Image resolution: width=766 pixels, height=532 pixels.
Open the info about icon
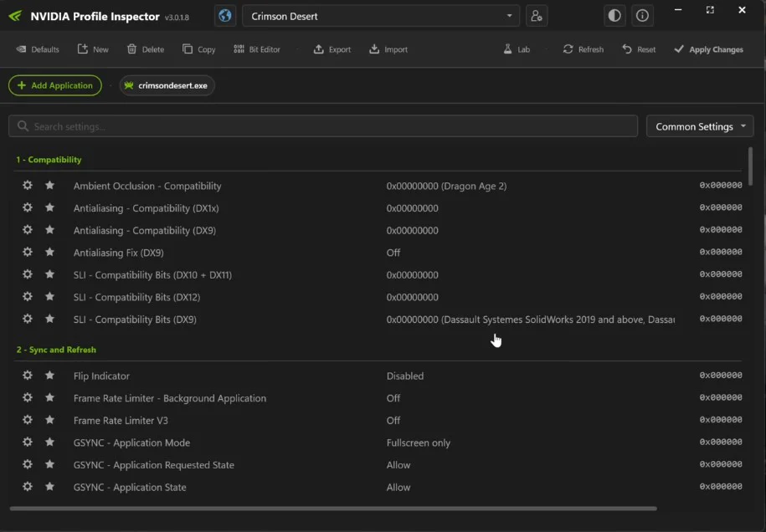tap(642, 16)
